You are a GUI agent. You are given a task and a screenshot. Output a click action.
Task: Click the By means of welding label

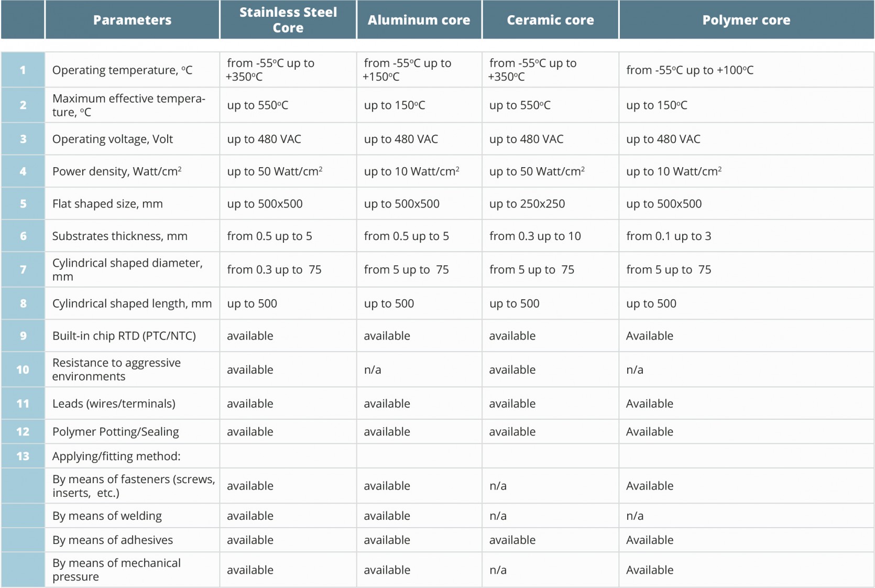pos(107,516)
